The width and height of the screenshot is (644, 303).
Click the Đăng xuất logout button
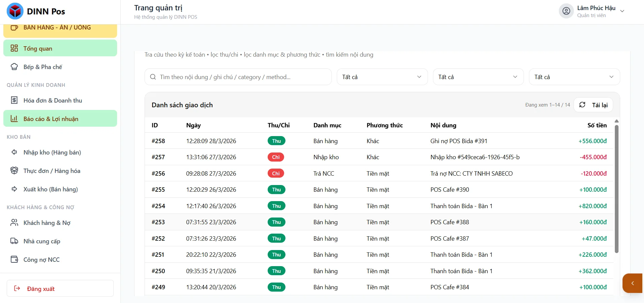(x=60, y=288)
